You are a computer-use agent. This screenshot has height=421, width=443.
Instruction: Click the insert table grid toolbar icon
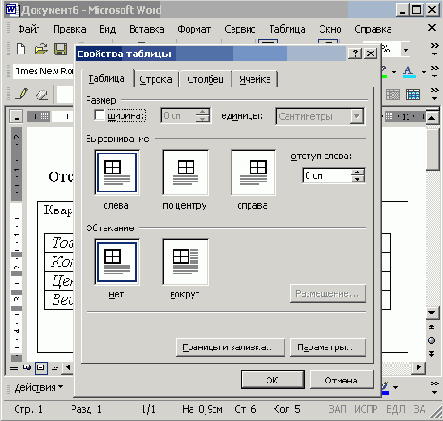[x=413, y=94]
